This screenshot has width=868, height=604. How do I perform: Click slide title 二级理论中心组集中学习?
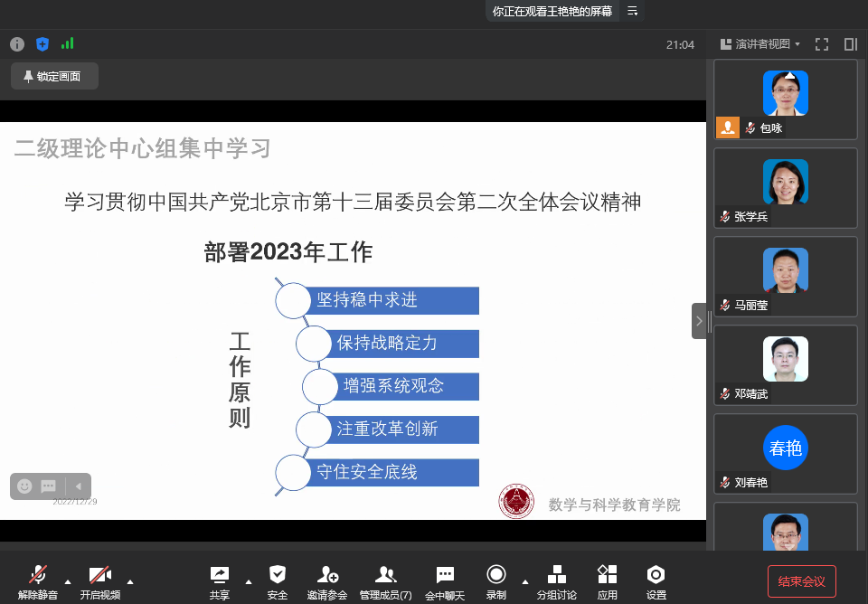tap(143, 148)
